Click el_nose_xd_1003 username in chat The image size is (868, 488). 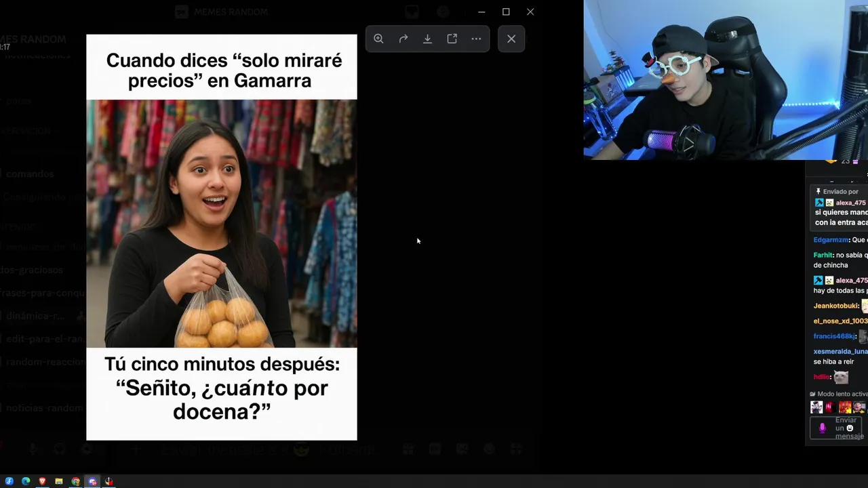[x=840, y=321]
